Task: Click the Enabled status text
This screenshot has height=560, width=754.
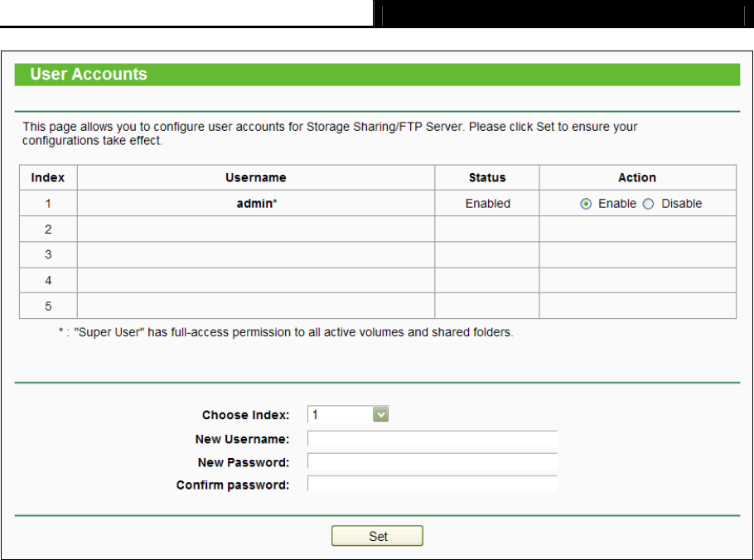Action: pos(487,204)
